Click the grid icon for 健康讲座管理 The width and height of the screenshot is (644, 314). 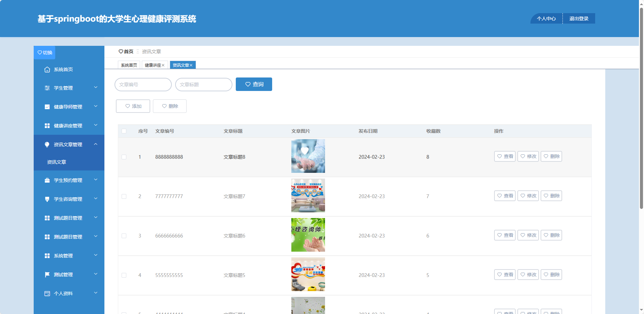pos(47,126)
